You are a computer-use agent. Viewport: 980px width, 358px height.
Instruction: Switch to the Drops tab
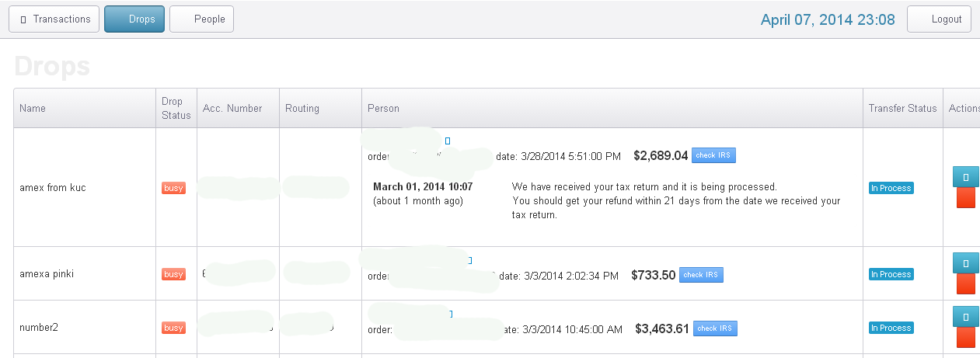[x=134, y=19]
